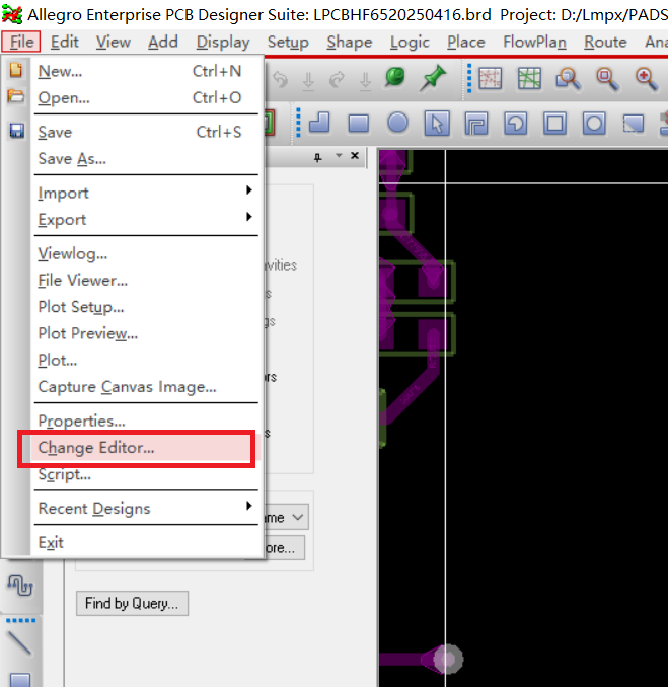Screen dimensions: 668x687
Task: Select the shape add polygon tool
Action: [319, 123]
